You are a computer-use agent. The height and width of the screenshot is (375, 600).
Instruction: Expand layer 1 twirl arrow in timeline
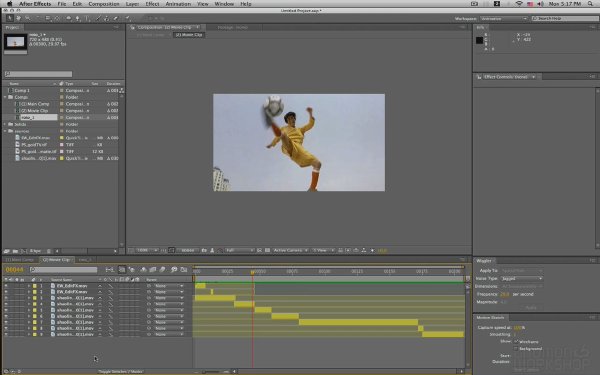click(x=28, y=286)
